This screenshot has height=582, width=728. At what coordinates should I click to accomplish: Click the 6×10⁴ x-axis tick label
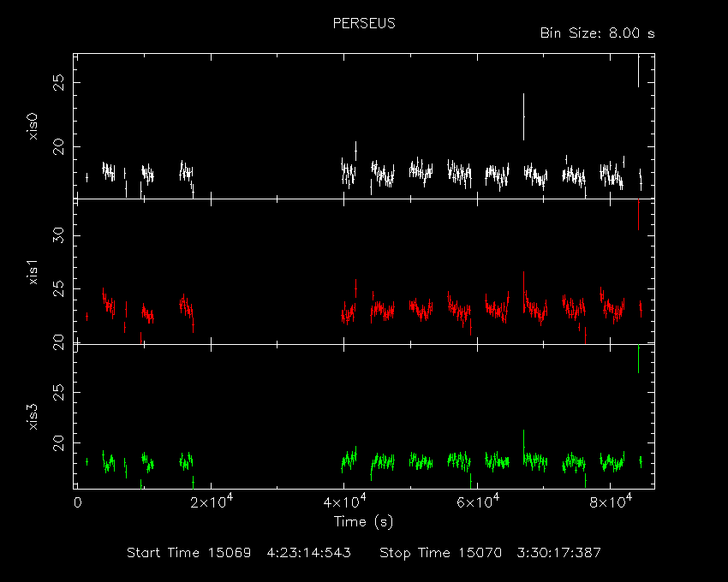point(478,501)
